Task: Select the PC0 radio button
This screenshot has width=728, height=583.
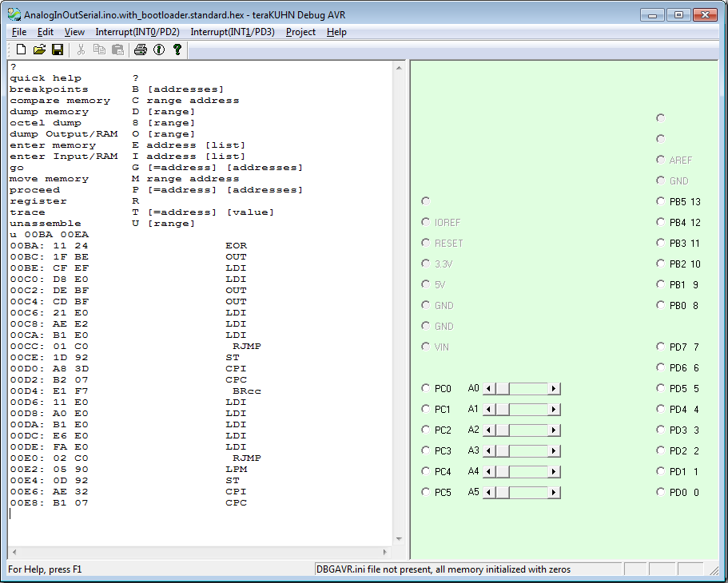Action: coord(426,388)
